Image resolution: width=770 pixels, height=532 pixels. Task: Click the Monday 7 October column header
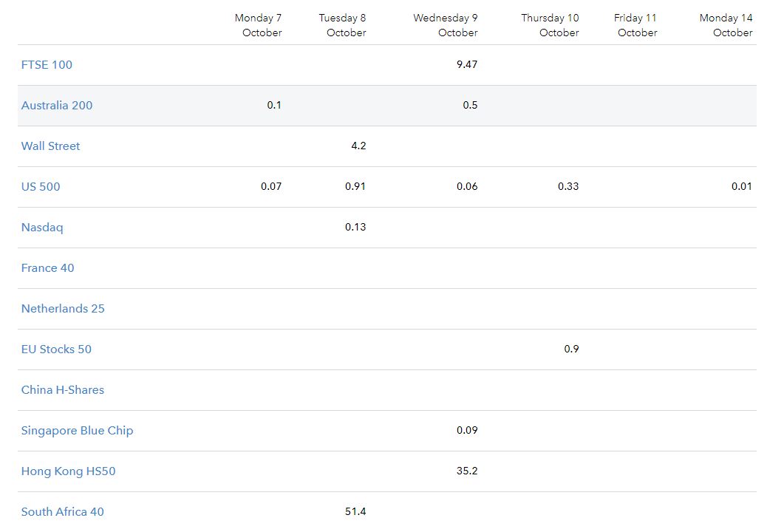coord(259,25)
